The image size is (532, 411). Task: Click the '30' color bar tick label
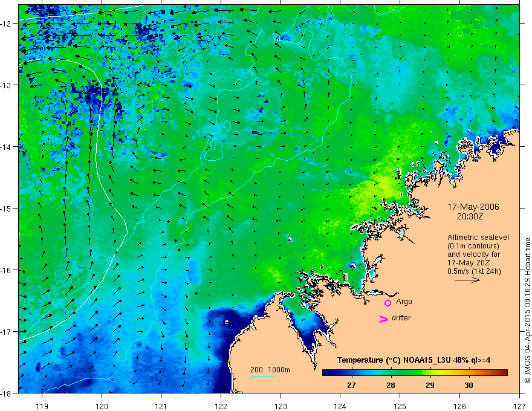click(x=469, y=385)
